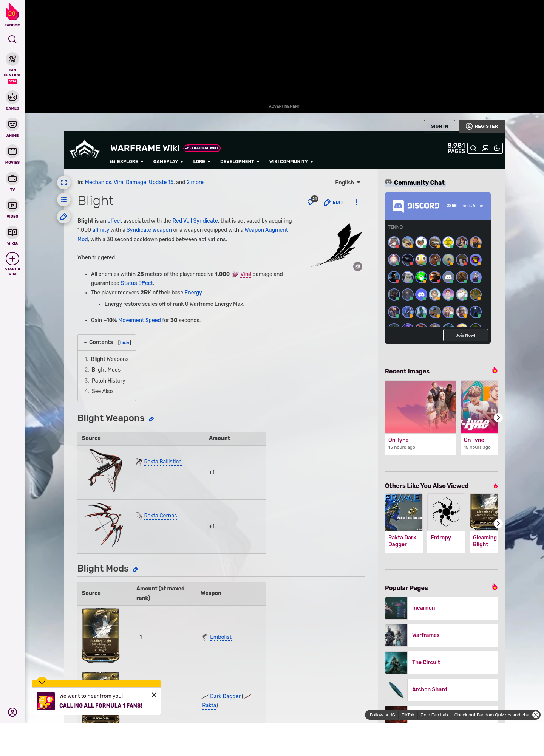Open the article comments bubble with 21

312,201
